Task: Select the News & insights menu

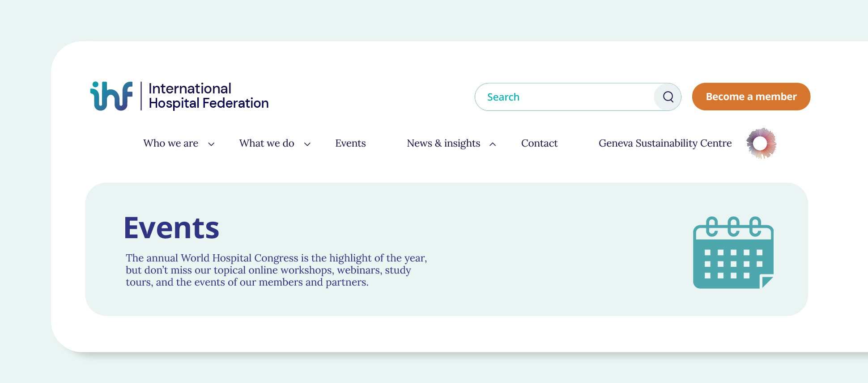Action: (443, 143)
